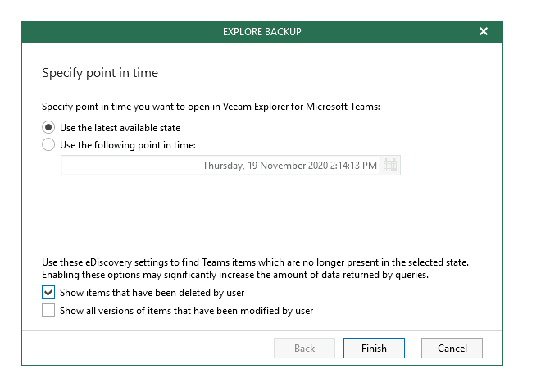The image size is (550, 392).
Task: Click the 'EXPLORE BACKUP' title bar text
Action: (x=262, y=32)
